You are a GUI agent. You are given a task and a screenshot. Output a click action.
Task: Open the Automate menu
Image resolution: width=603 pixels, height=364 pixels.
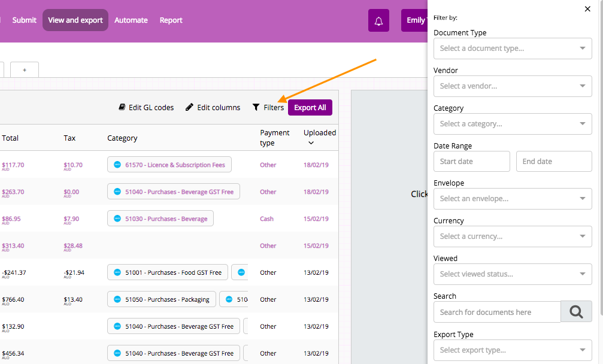[131, 20]
